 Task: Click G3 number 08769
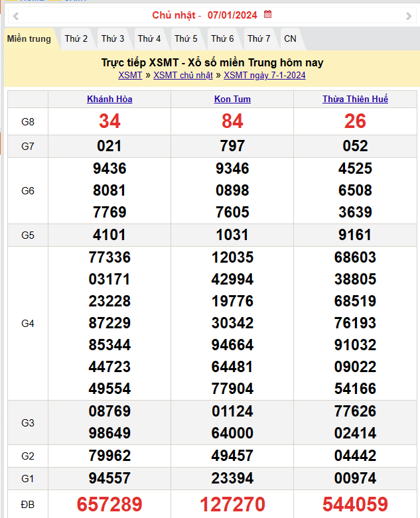click(x=109, y=411)
